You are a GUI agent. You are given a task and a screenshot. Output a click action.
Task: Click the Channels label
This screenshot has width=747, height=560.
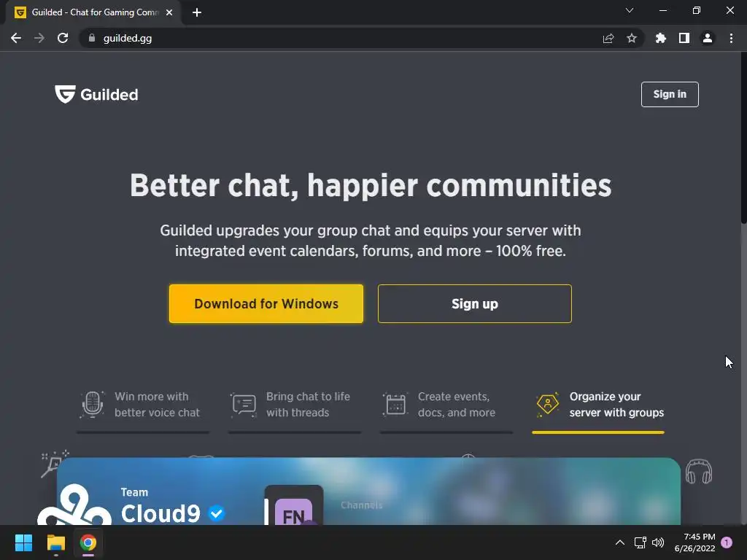coord(362,505)
